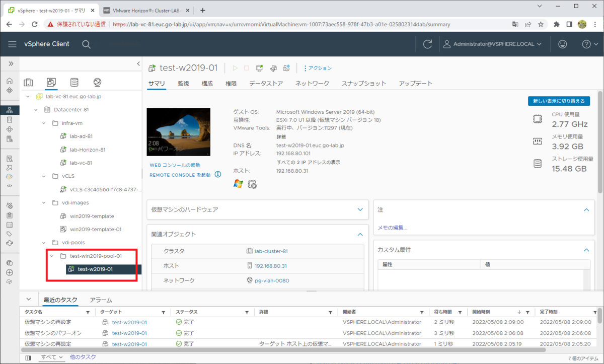Image resolution: width=604 pixels, height=364 pixels.
Task: Collapse the 関連オブジェクト panel
Action: tap(360, 234)
